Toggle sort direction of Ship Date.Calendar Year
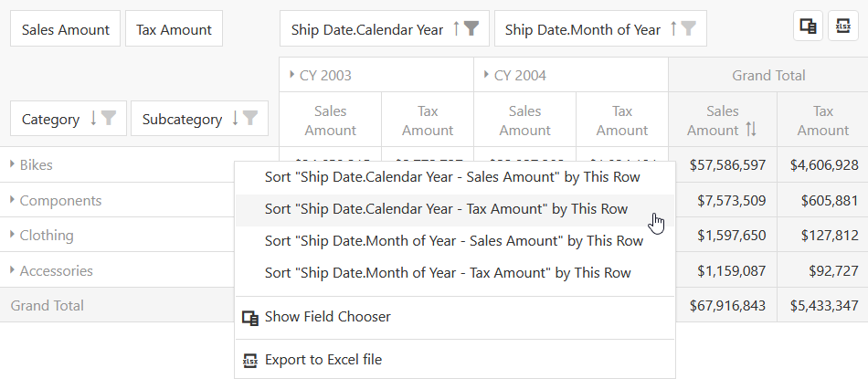The width and height of the screenshot is (868, 379). point(456,29)
